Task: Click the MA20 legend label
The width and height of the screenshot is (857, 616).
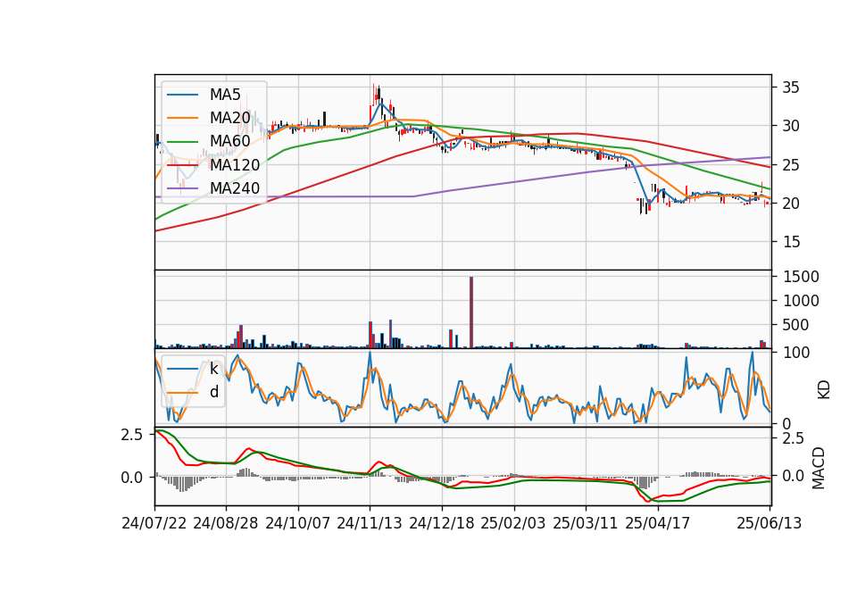Action: point(229,118)
